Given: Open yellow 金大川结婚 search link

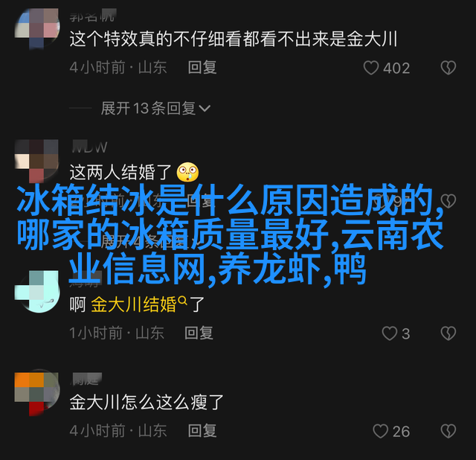Looking at the screenshot, I should pyautogui.click(x=134, y=304).
